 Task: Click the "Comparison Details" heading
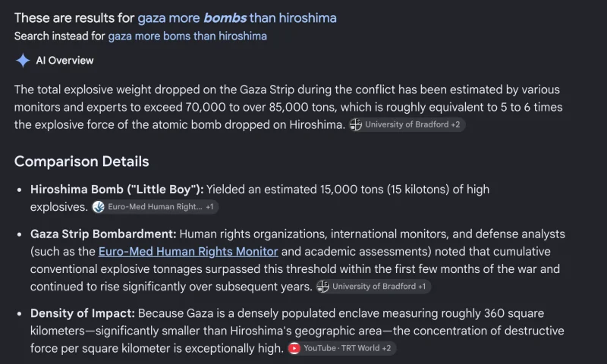(82, 162)
